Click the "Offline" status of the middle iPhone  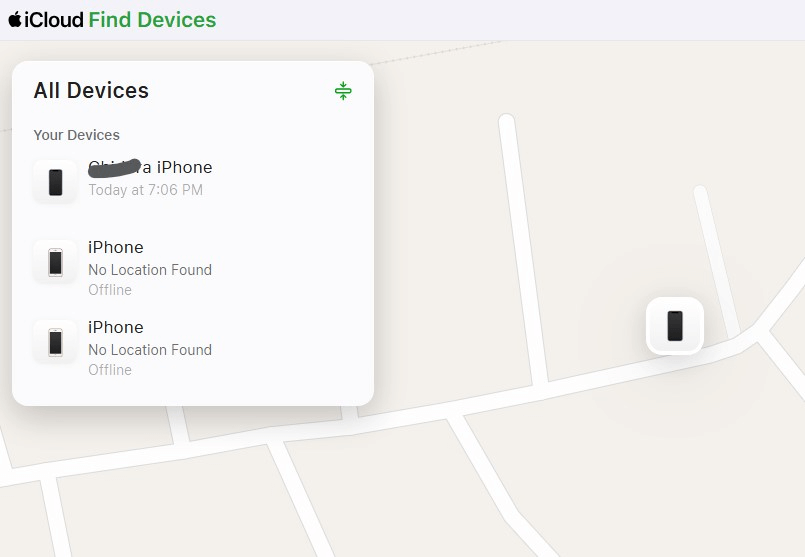[x=110, y=290]
